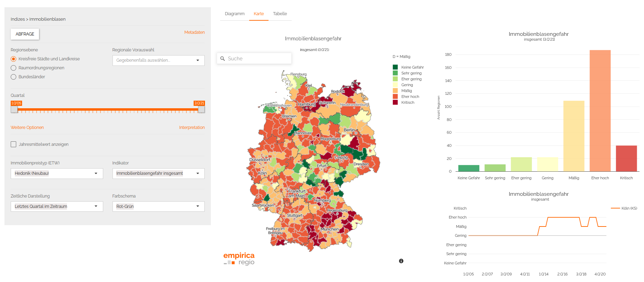Click the Keine Gefahr green legend square
The width and height of the screenshot is (644, 282).
click(x=395, y=67)
